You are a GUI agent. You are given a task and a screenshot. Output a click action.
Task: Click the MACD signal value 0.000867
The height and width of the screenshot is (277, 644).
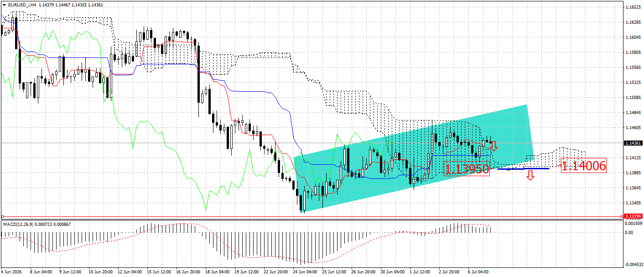(x=62, y=224)
